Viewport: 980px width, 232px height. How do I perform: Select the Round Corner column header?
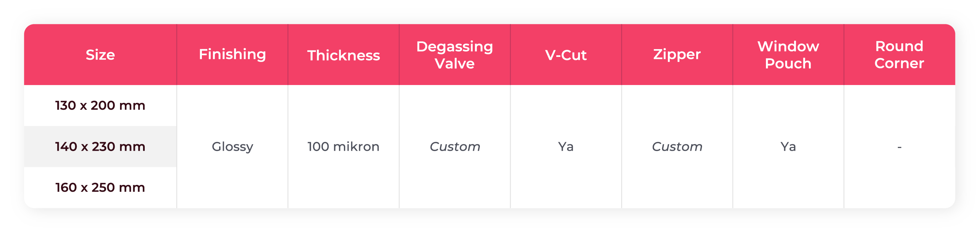(899, 55)
